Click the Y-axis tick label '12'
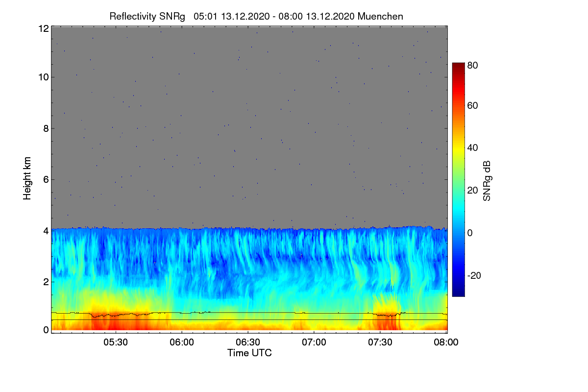This screenshot has height=392, width=588. tap(43, 28)
